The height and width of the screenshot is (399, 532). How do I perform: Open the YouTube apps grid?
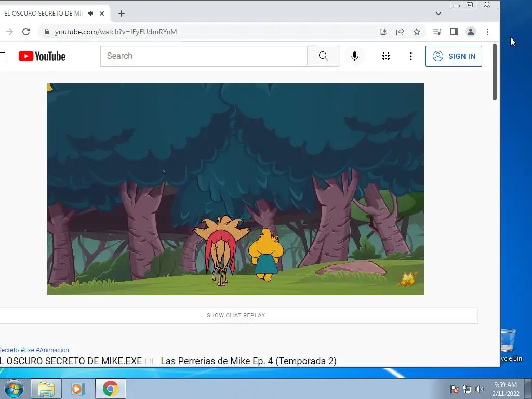coord(386,56)
